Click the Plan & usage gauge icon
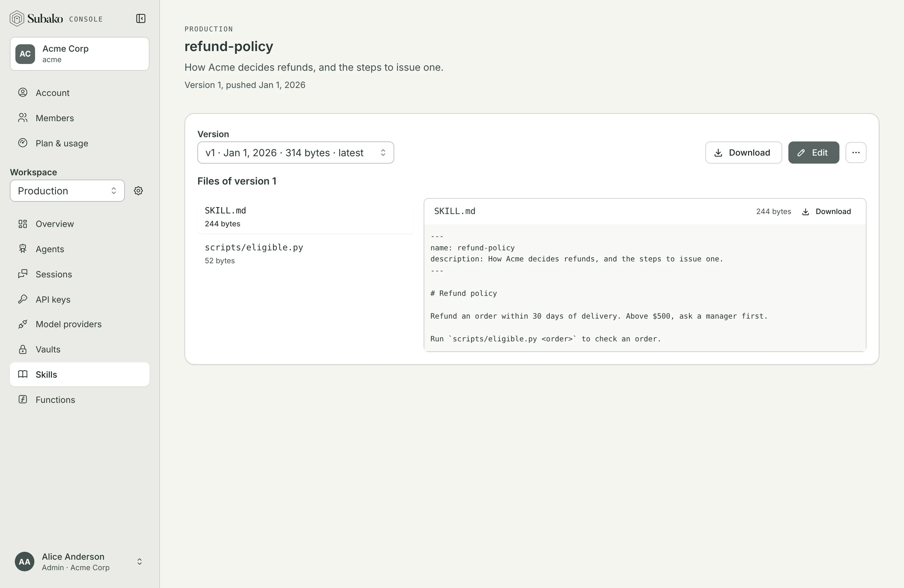 23,143
